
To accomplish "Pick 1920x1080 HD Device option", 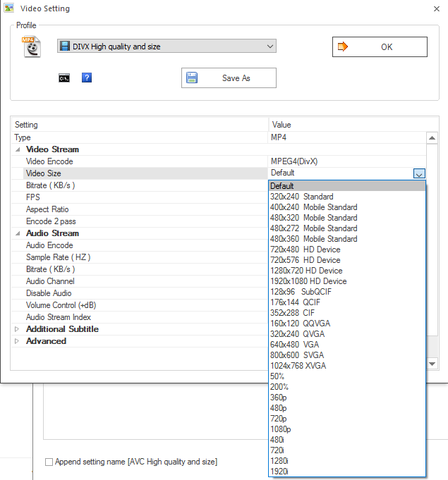I will (x=347, y=281).
